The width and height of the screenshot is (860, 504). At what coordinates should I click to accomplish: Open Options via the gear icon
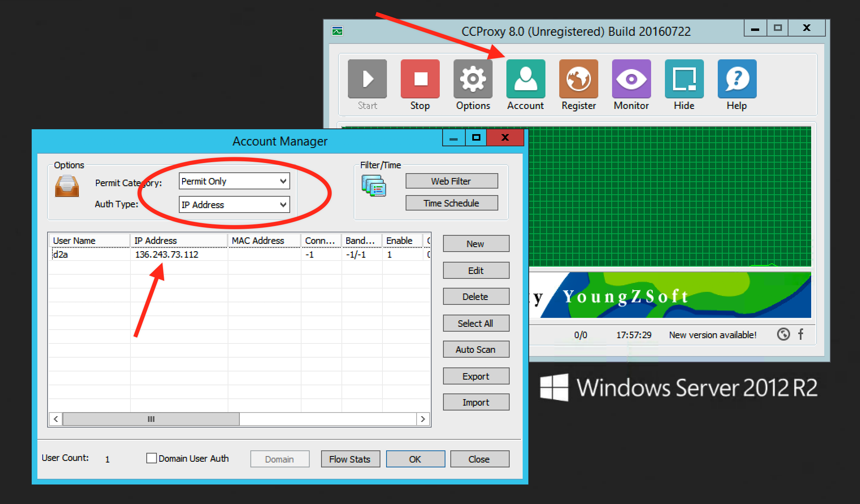(x=473, y=78)
